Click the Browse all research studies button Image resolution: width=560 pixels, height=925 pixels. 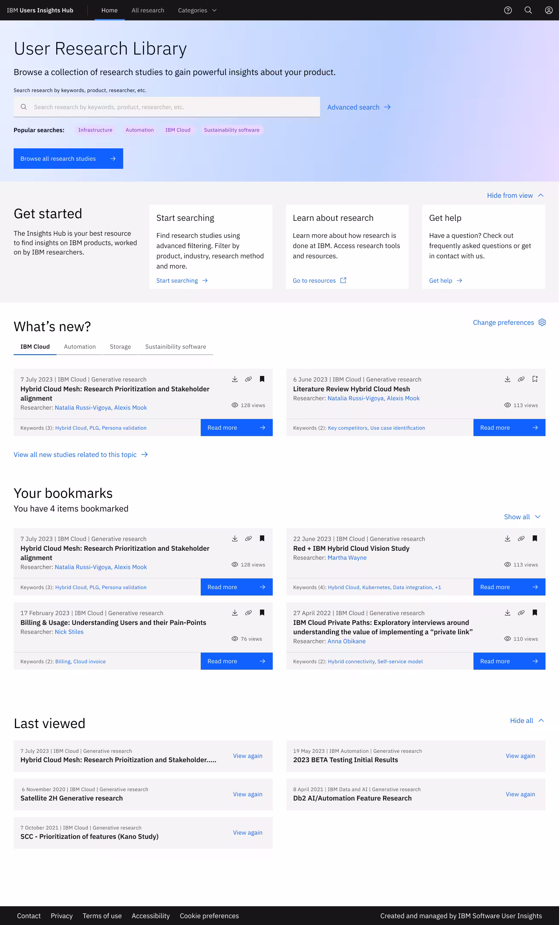coord(68,159)
